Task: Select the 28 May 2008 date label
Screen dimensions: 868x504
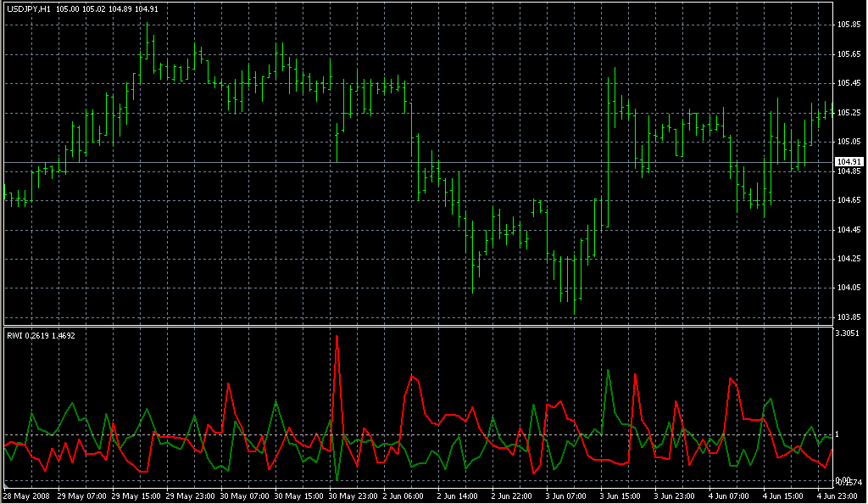Action: pos(26,496)
